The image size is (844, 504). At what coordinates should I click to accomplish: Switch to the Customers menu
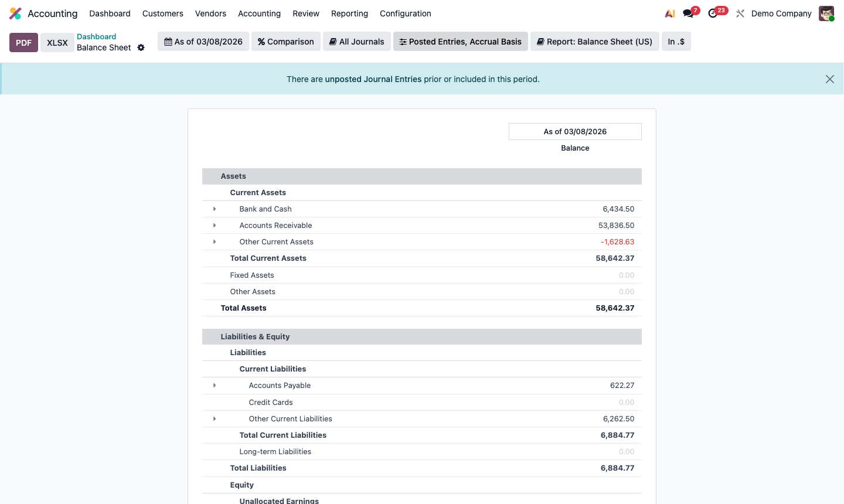point(162,13)
